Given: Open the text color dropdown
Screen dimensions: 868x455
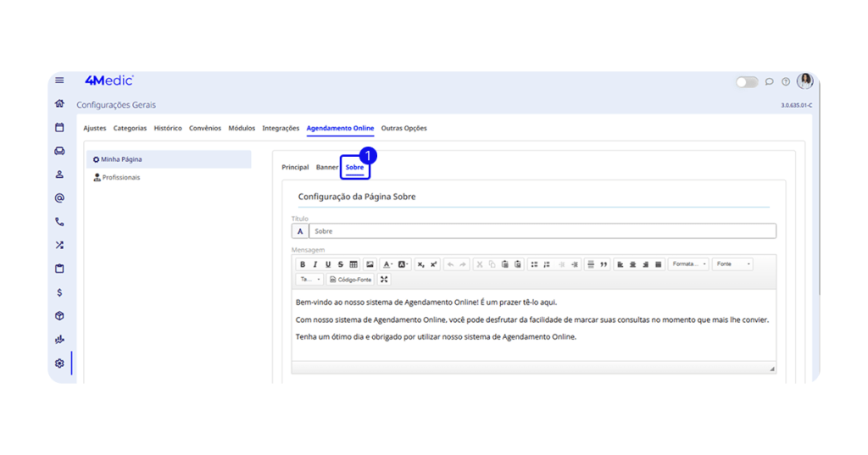Looking at the screenshot, I should point(387,264).
